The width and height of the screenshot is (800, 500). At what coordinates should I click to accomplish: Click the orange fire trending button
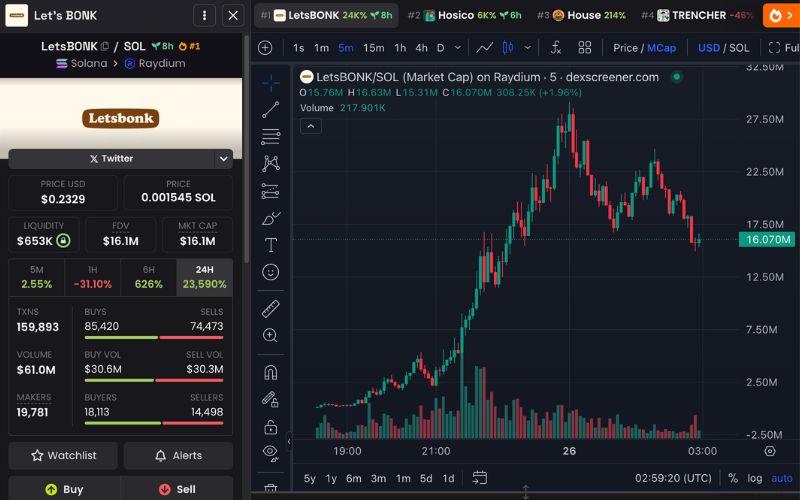pos(781,16)
